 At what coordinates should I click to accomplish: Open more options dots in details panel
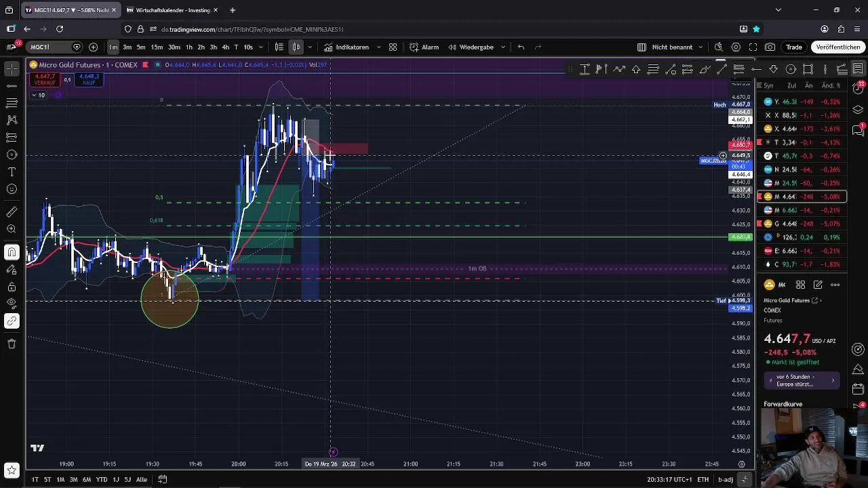835,285
